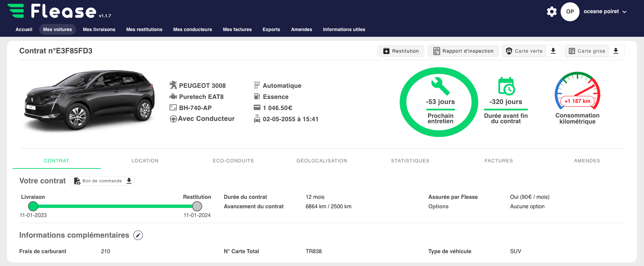Click the payment card icon beside 1 046.50€

[257, 108]
